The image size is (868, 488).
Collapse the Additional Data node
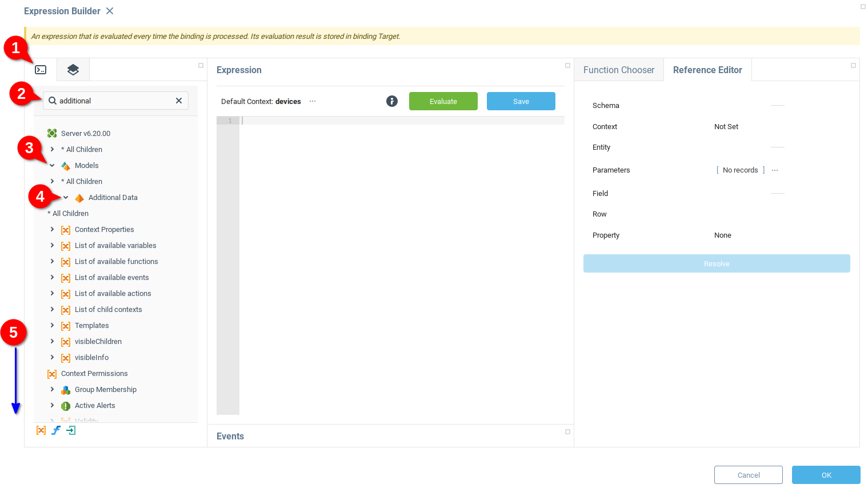[66, 197]
